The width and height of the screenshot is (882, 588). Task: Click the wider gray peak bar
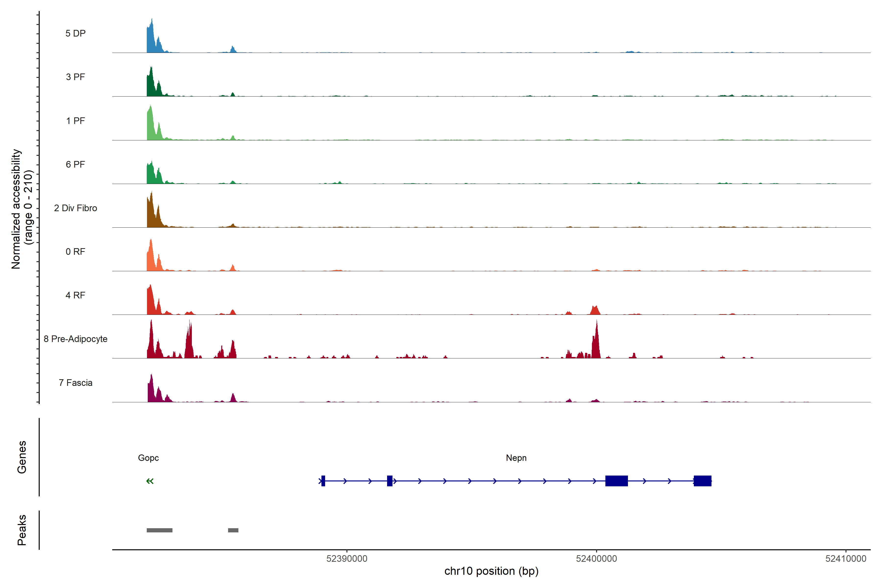coord(159,530)
